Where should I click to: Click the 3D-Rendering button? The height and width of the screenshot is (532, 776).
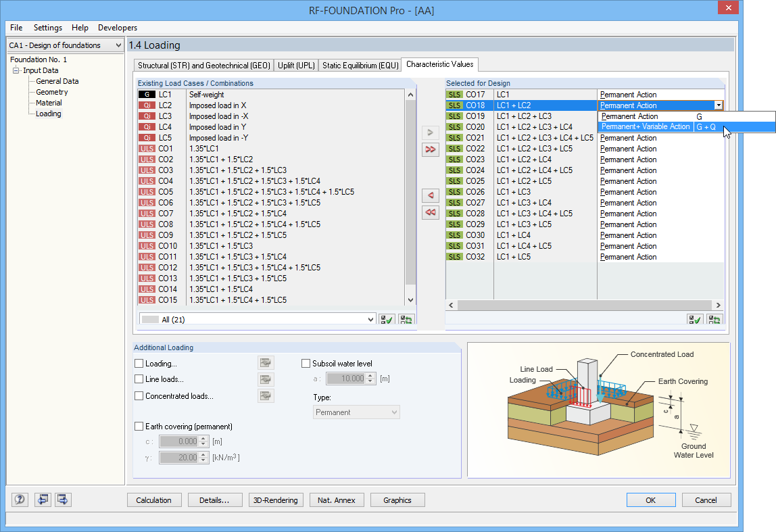(276, 500)
